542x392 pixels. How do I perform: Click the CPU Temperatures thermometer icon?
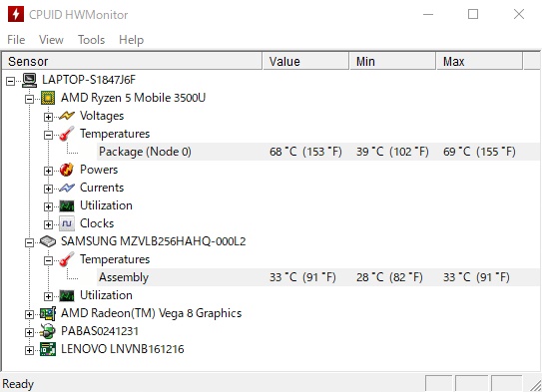[67, 134]
